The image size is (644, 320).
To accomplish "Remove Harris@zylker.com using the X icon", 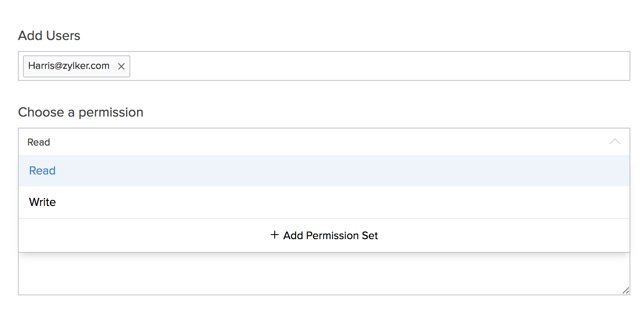I will 121,66.
